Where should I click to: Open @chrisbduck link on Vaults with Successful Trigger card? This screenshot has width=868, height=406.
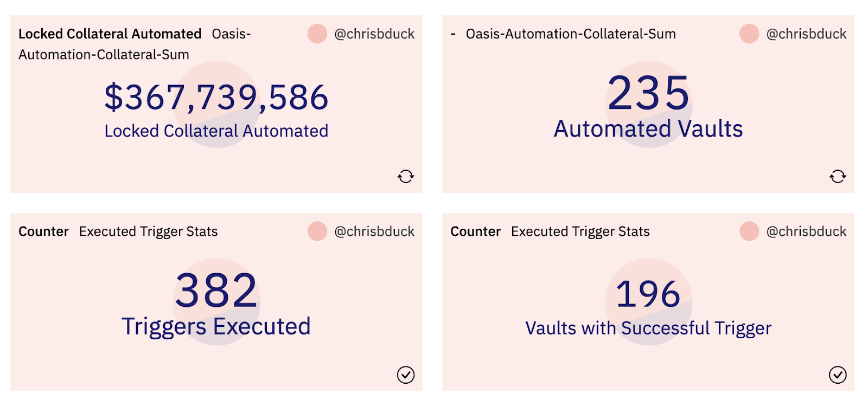tap(806, 231)
